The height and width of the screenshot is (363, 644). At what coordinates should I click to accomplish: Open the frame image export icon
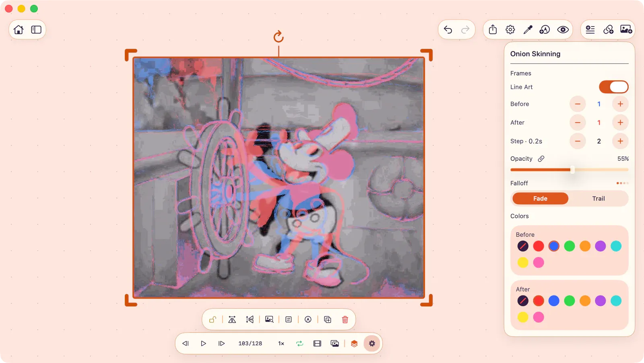pos(334,343)
